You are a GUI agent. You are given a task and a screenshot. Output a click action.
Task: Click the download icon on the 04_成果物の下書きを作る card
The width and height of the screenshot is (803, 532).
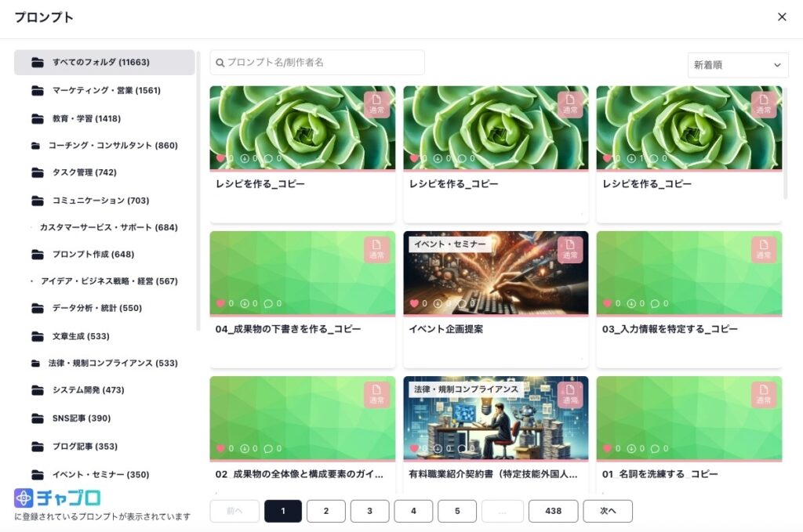(244, 303)
